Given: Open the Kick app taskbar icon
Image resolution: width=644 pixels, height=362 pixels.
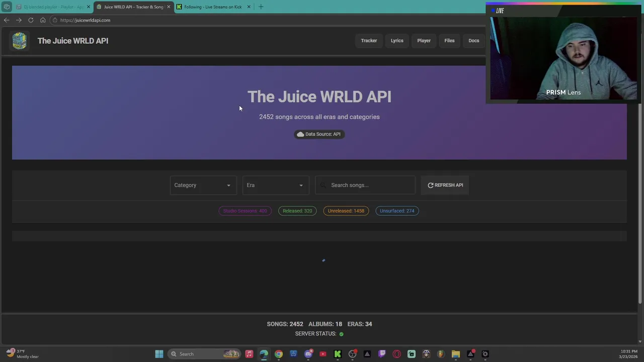Looking at the screenshot, I should coord(338,354).
